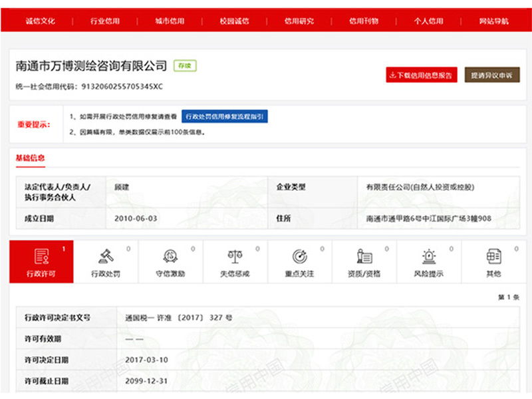Image resolution: width=532 pixels, height=399 pixels.
Task: Click the 下载信用信息报告 button
Action: click(422, 75)
